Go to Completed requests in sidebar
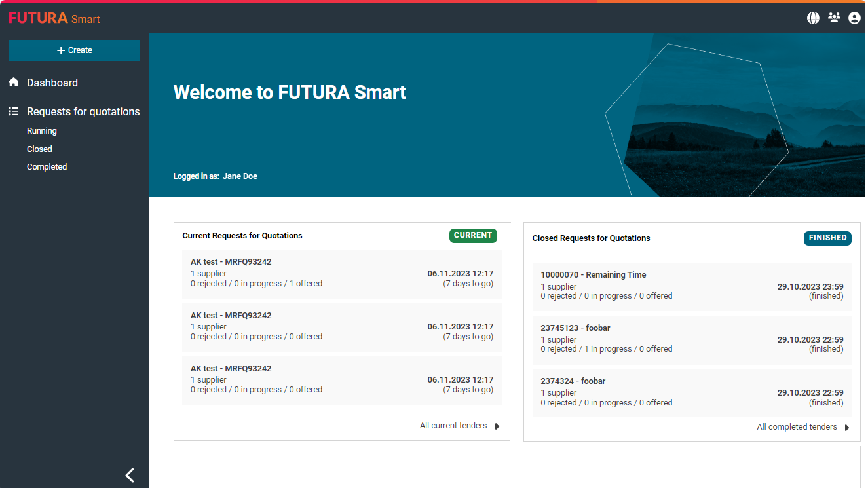868x488 pixels. (x=47, y=167)
